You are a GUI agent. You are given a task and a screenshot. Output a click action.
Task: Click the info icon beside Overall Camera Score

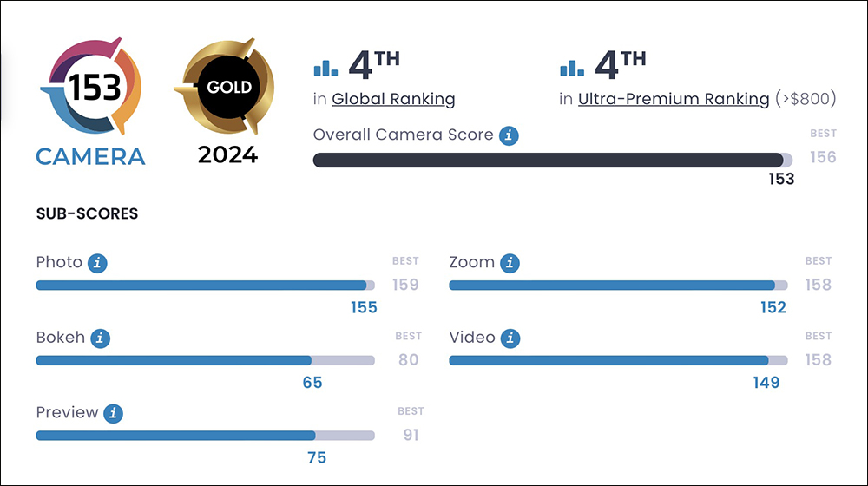tap(509, 135)
